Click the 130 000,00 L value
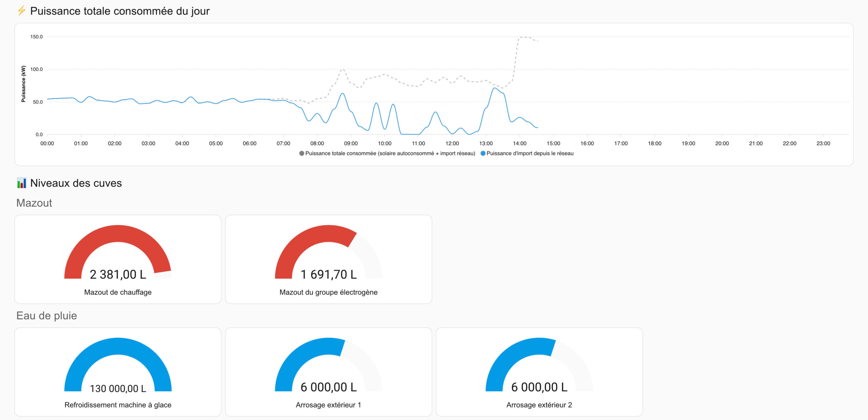 pyautogui.click(x=118, y=388)
